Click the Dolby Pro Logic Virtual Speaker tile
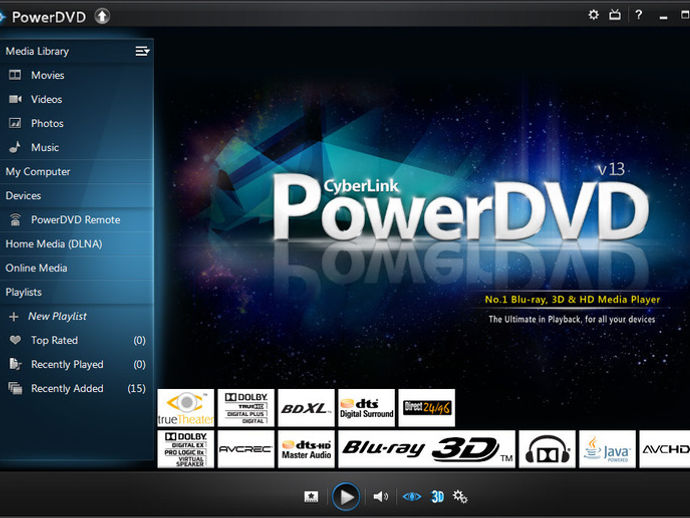 (186, 449)
